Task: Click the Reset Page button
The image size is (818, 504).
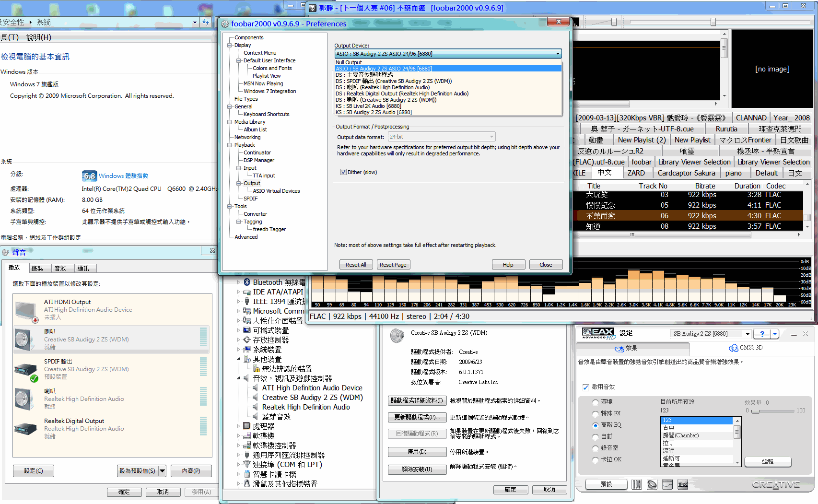Action: pos(393,265)
